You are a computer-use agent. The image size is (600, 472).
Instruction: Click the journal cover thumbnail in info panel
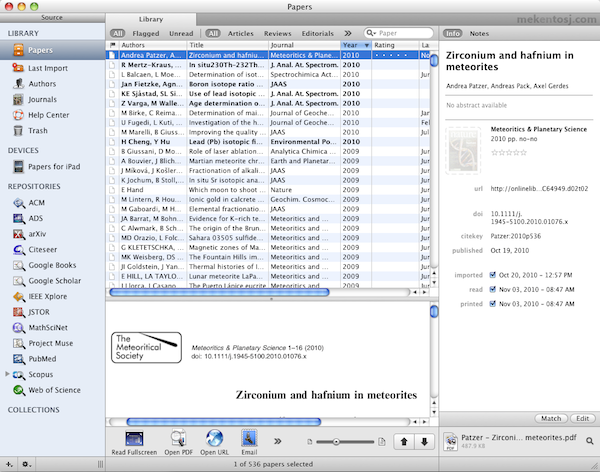[x=463, y=150]
